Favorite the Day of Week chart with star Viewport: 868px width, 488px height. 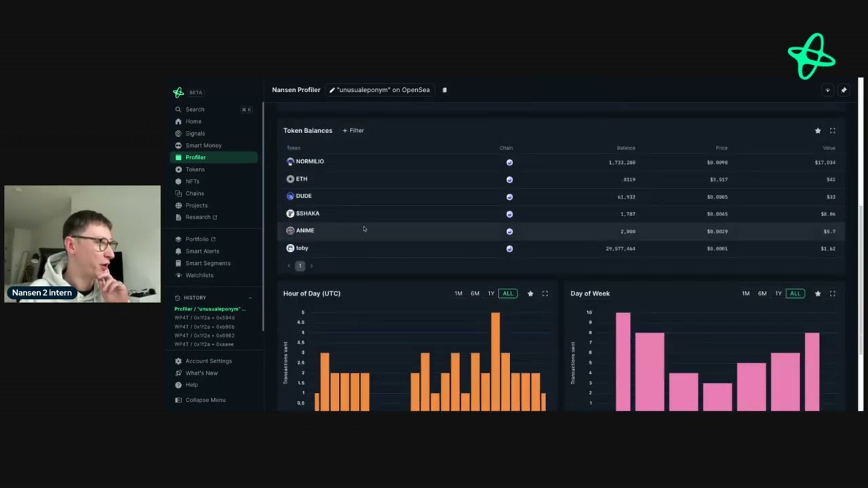(x=818, y=293)
